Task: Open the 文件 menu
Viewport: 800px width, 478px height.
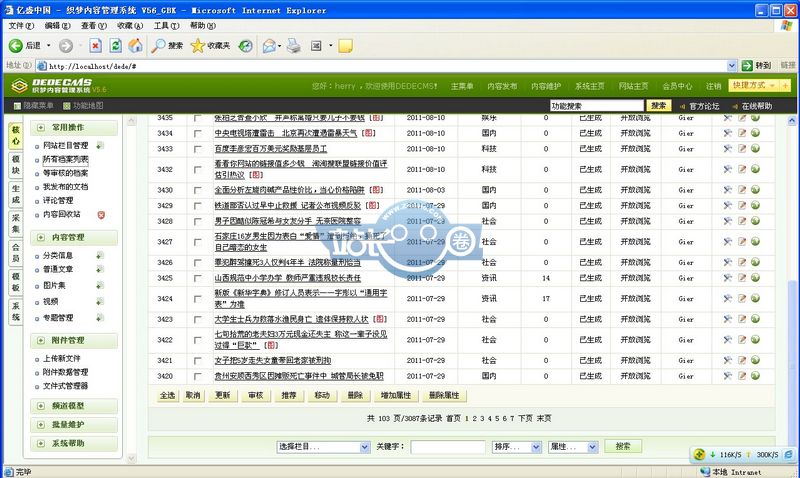Action: click(21, 26)
